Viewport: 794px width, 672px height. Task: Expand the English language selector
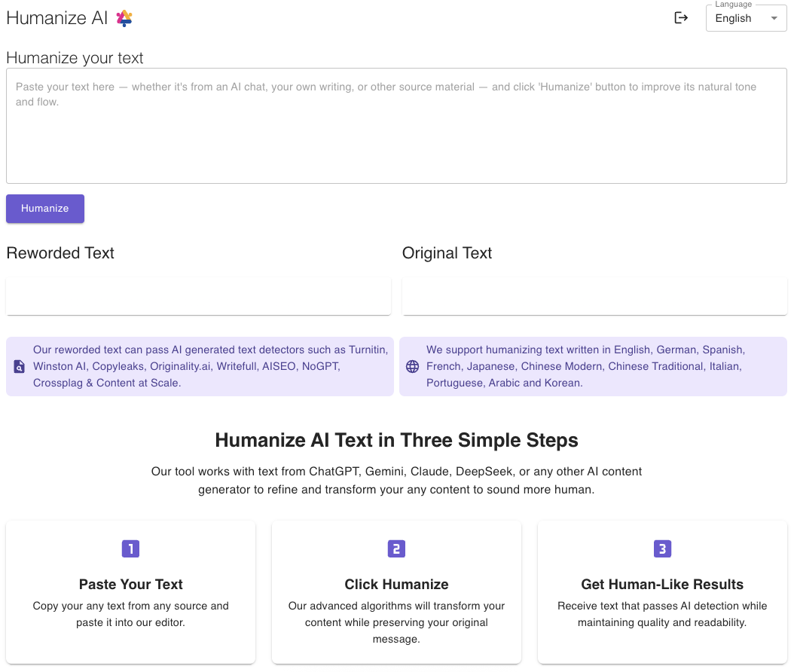pos(746,18)
